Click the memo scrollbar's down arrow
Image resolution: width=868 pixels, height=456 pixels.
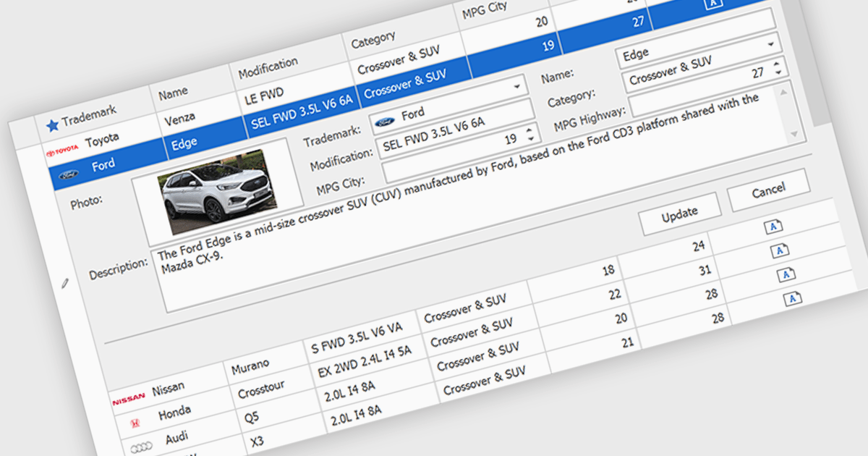point(795,135)
